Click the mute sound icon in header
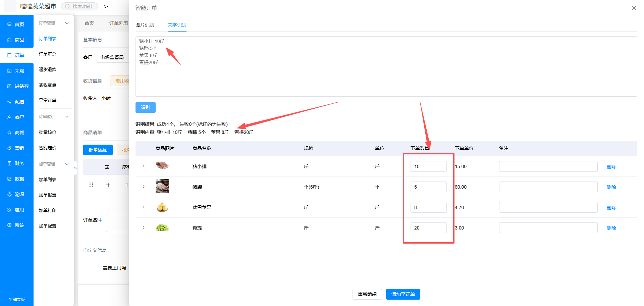The height and width of the screenshot is (306, 644). [x=106, y=6]
